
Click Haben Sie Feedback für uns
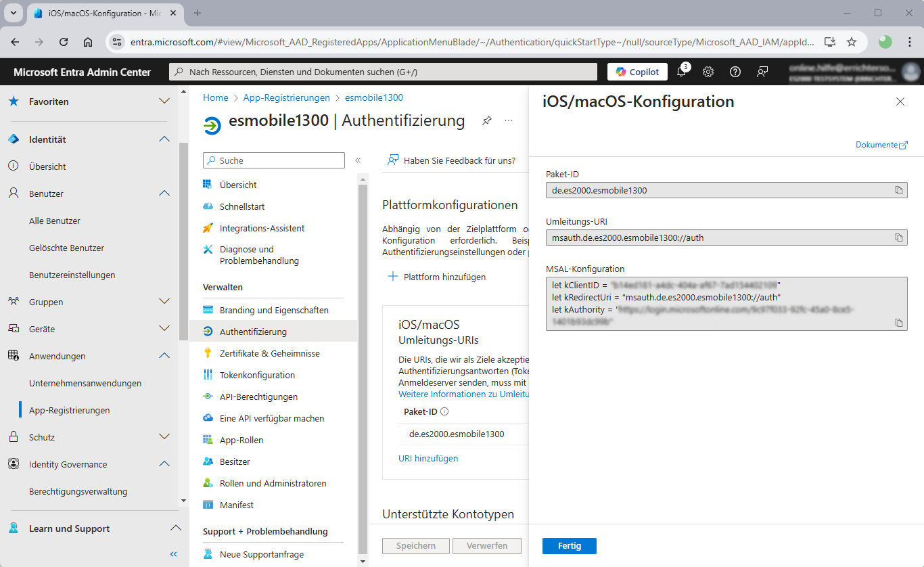coord(451,160)
